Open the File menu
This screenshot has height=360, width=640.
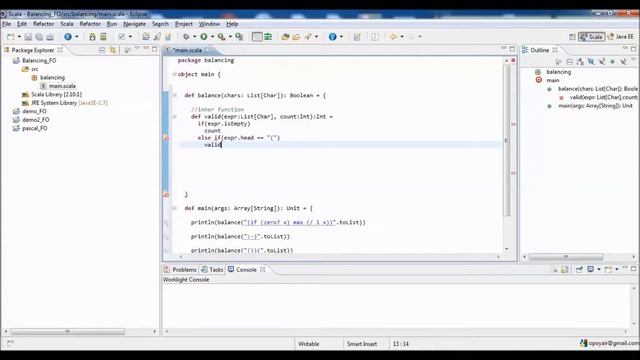(x=6, y=24)
